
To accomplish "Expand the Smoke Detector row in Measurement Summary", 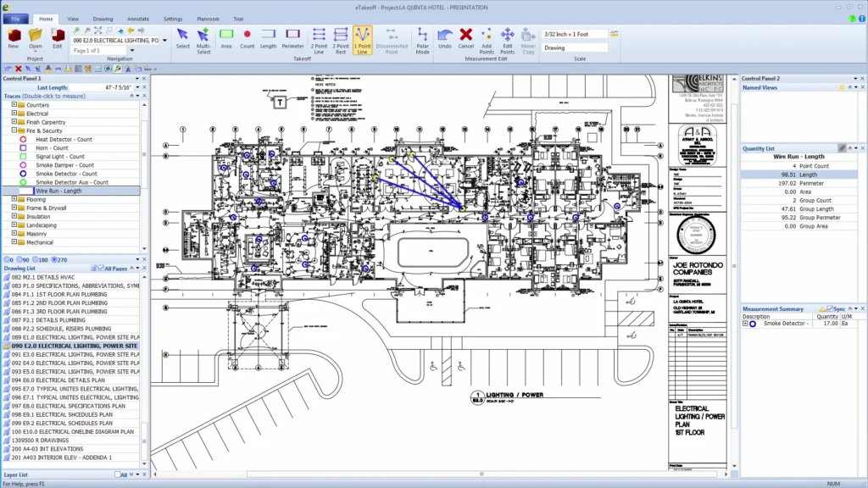I will [745, 324].
